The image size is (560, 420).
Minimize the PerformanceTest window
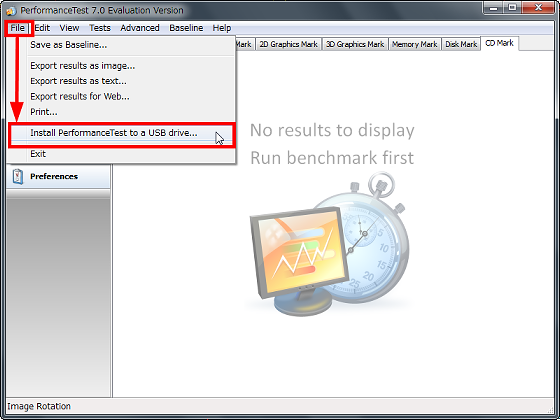coord(494,8)
